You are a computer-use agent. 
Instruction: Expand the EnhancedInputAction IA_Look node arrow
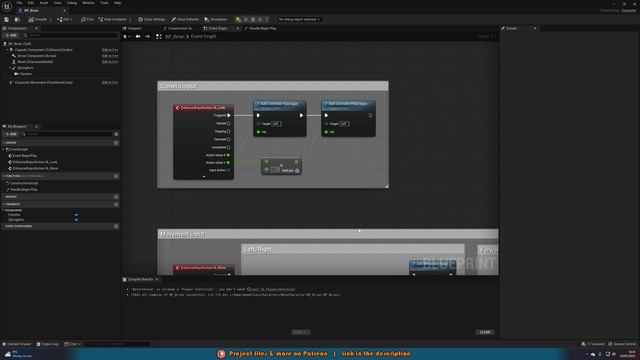tap(204, 177)
